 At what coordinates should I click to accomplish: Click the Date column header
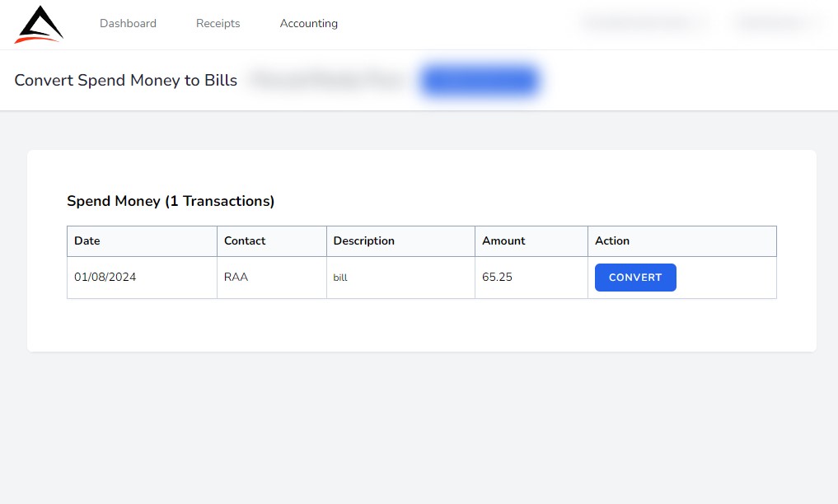[x=87, y=241]
